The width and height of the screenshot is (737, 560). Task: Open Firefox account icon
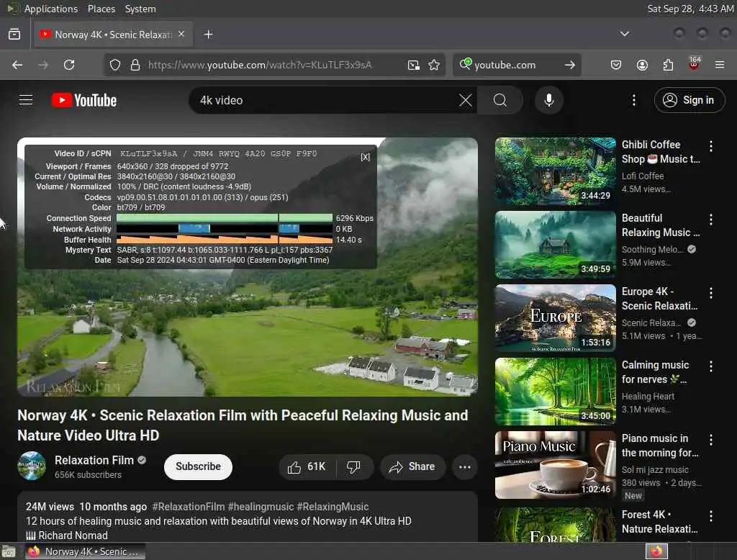coord(642,65)
